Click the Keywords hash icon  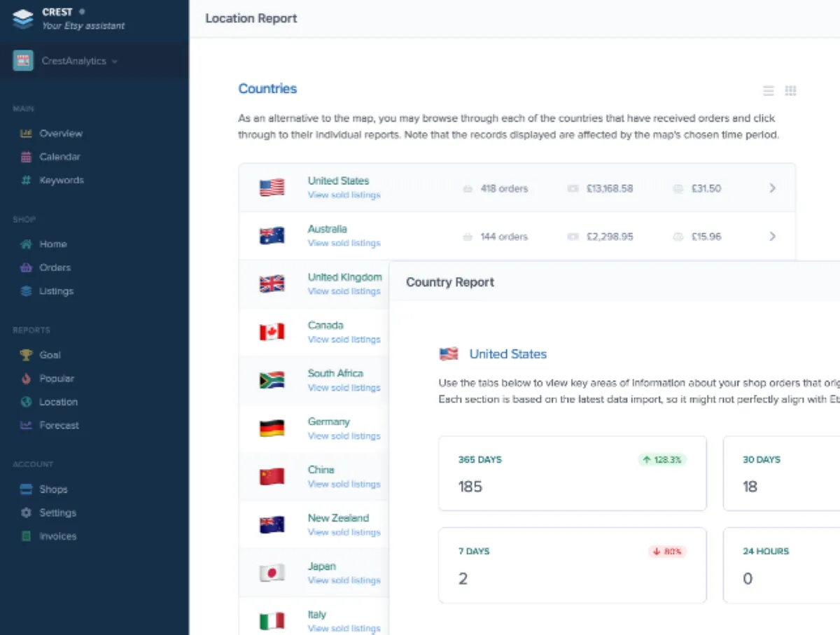point(27,180)
